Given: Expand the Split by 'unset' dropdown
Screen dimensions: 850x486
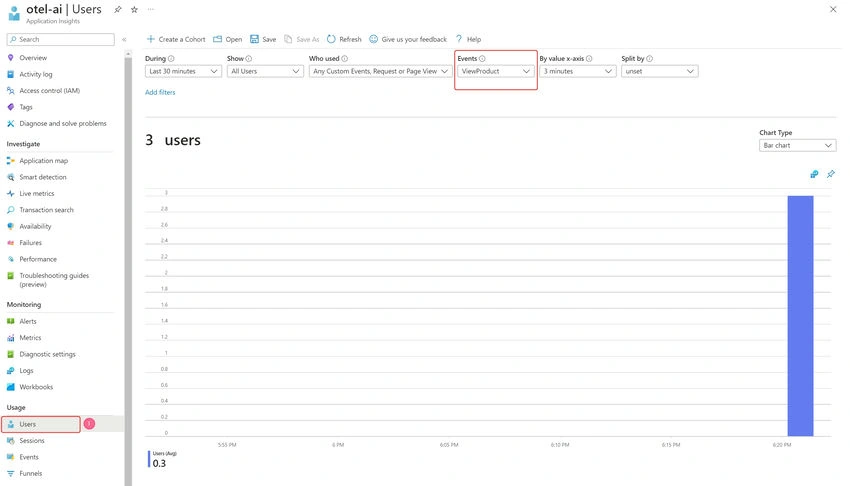Looking at the screenshot, I should (660, 72).
